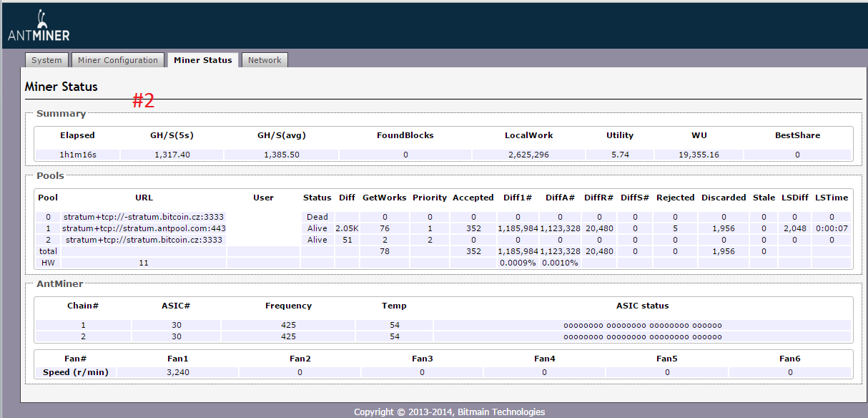This screenshot has width=868, height=418.
Task: Click the Temp value 54 for chain 2
Action: (394, 336)
